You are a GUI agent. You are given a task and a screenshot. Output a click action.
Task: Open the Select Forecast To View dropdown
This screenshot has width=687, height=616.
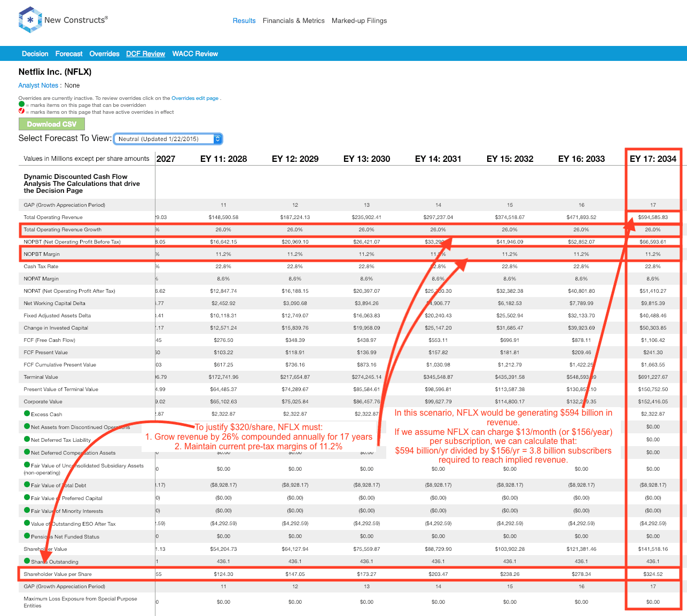[168, 139]
